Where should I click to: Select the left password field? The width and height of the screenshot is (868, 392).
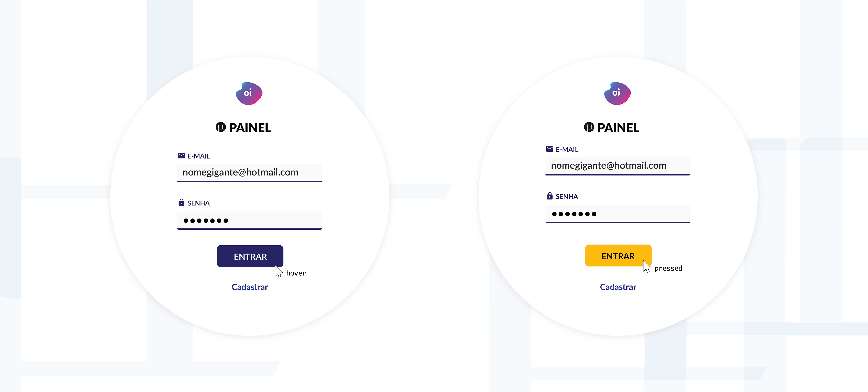click(x=250, y=221)
